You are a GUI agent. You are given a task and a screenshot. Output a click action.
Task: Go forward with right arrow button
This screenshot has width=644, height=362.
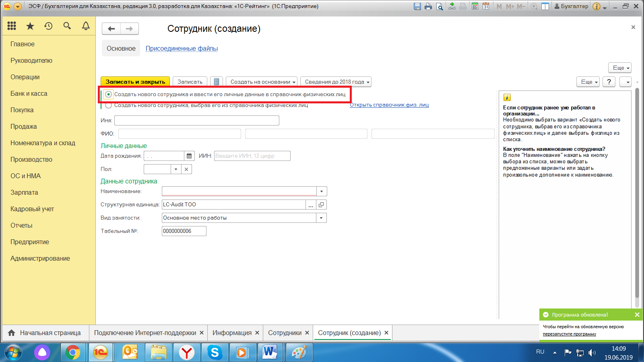pyautogui.click(x=130, y=29)
